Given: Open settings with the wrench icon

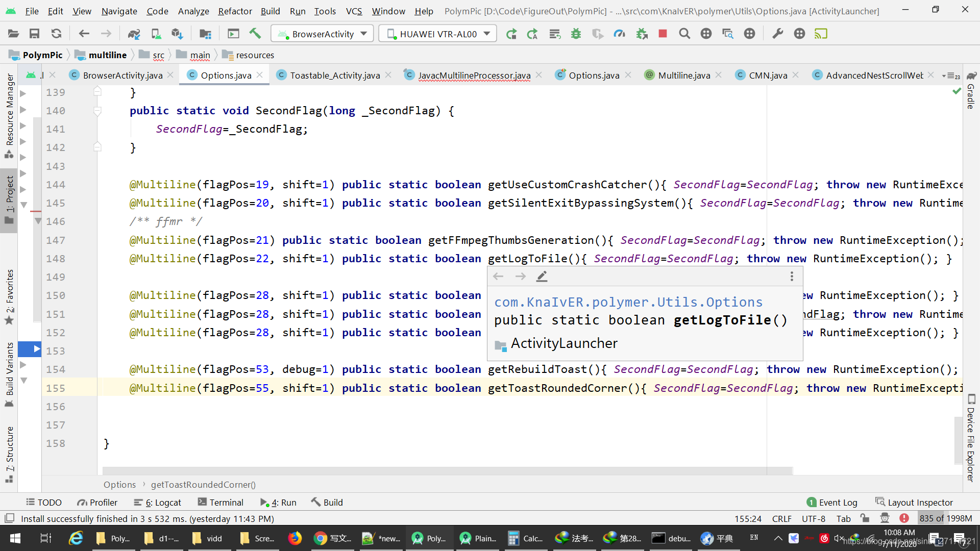Looking at the screenshot, I should coord(777,34).
